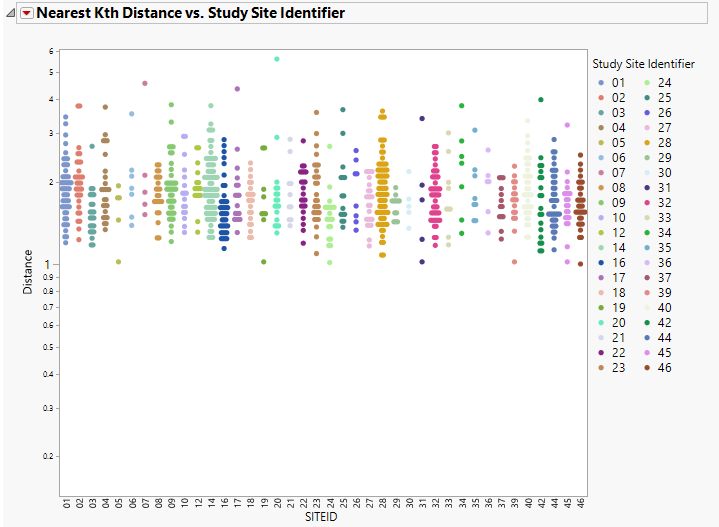719x527 pixels.
Task: Click the y-axis tick value 0.5
Action: tap(48, 347)
